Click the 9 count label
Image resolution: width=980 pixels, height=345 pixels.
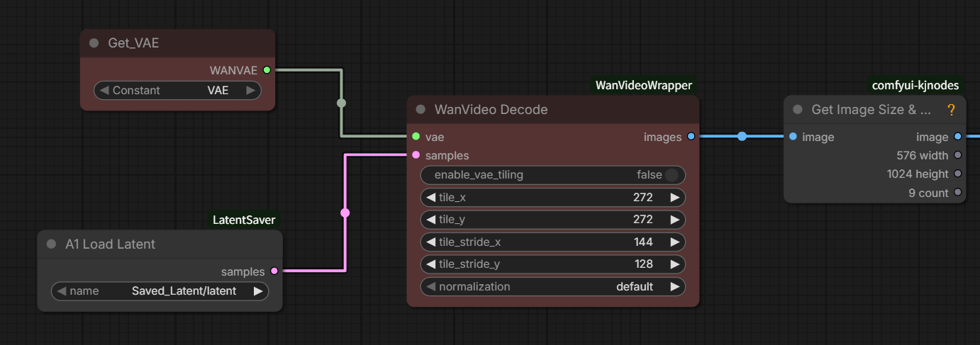928,193
